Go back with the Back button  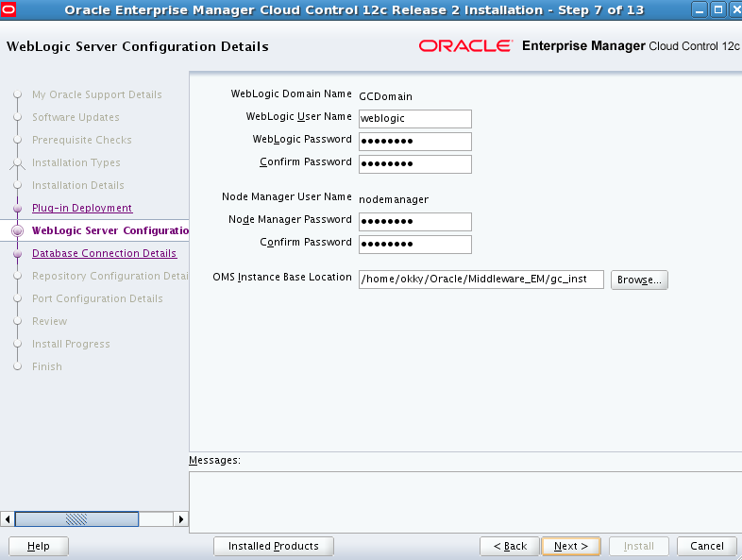tap(510, 546)
